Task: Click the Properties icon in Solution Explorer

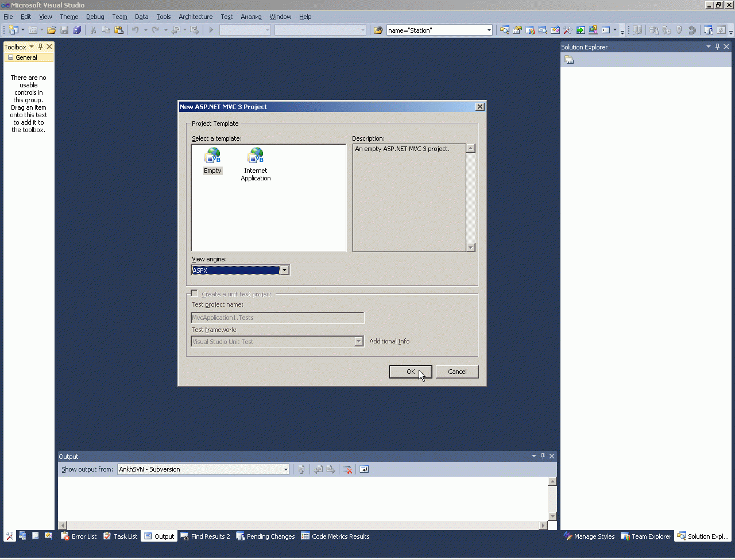Action: 569,60
